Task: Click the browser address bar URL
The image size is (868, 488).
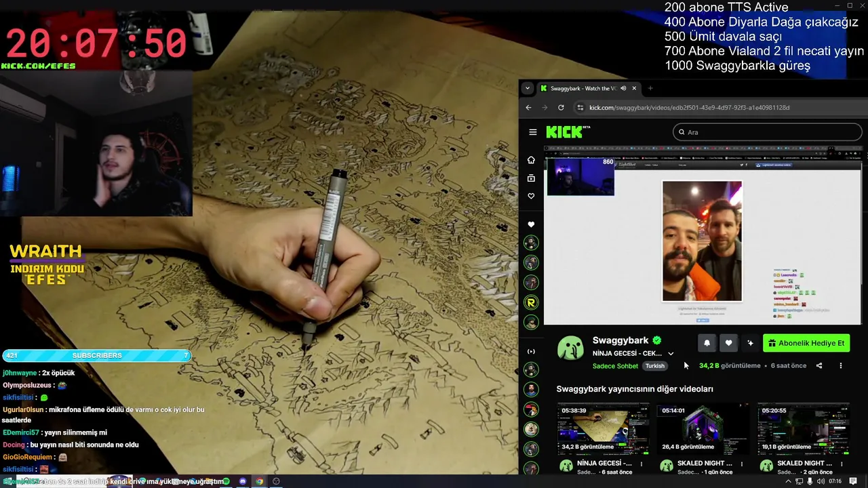Action: coord(690,107)
